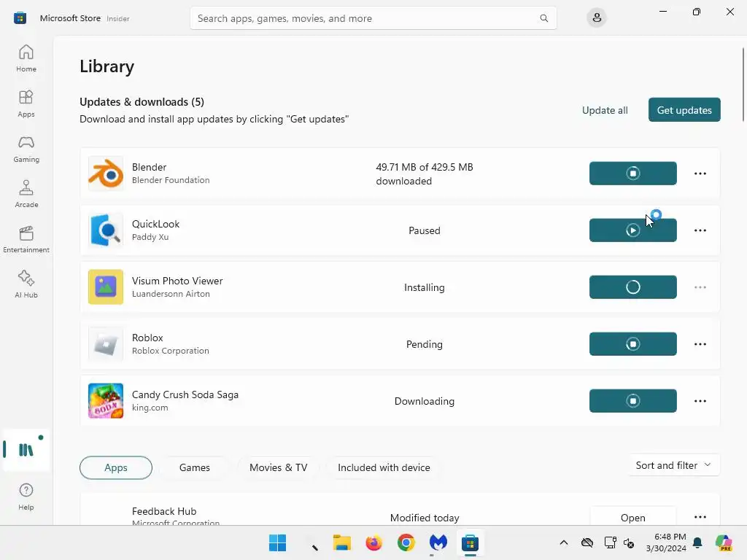
Task: Expand the Sort and filter dropdown
Action: (x=673, y=465)
